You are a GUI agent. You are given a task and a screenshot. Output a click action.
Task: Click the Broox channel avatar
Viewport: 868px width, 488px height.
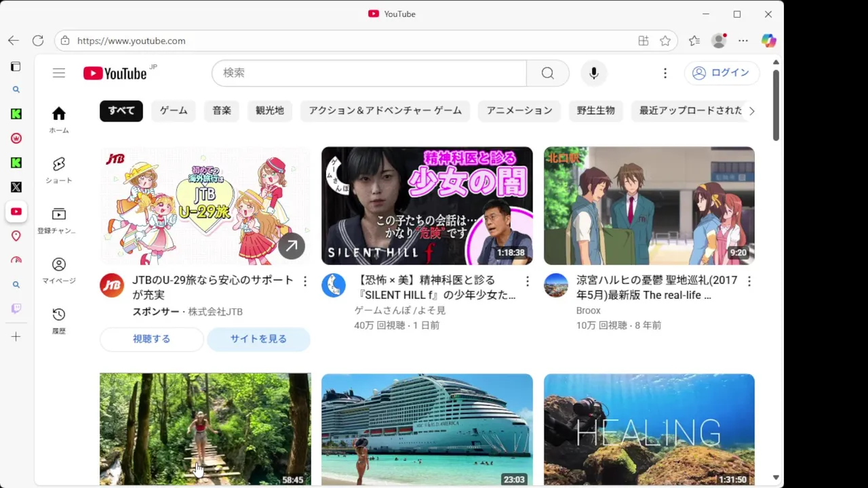click(x=556, y=285)
